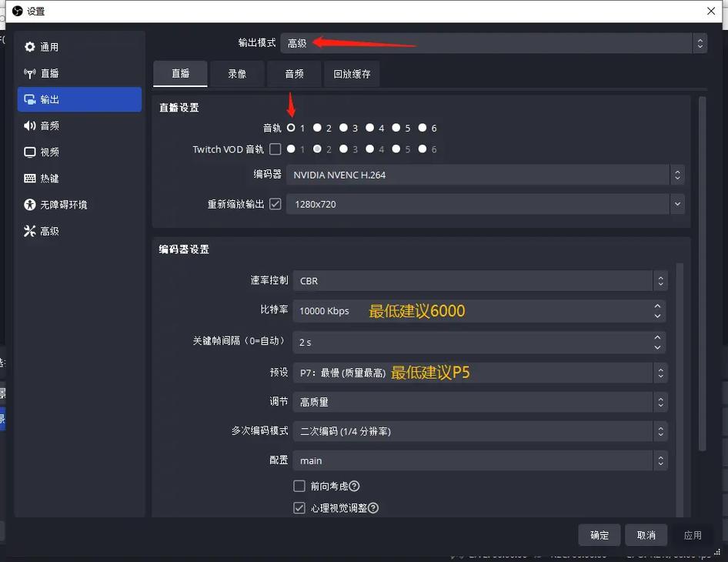Click the 应用 (Apply) button
Image resolution: width=728 pixels, height=562 pixels.
(x=693, y=534)
